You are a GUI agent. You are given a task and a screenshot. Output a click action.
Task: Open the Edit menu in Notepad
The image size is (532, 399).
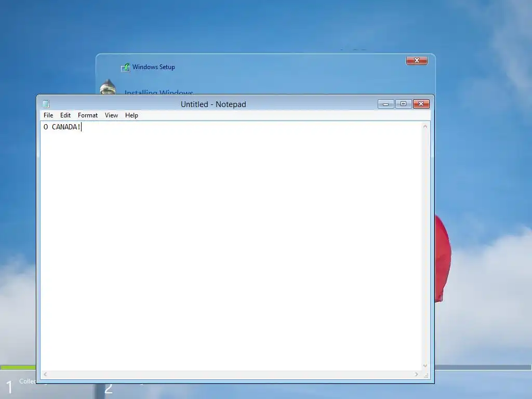click(x=65, y=115)
